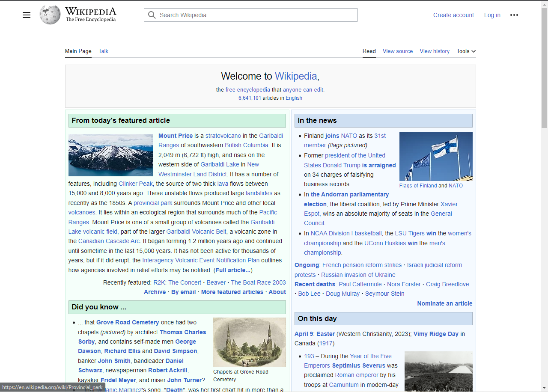The width and height of the screenshot is (548, 392).
Task: Open Interagency Volcanic Event Notification Plan link
Action: tap(201, 260)
